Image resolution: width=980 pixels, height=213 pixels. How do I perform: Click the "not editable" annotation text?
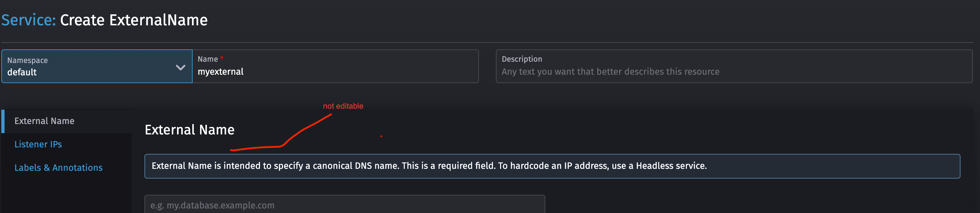[343, 106]
